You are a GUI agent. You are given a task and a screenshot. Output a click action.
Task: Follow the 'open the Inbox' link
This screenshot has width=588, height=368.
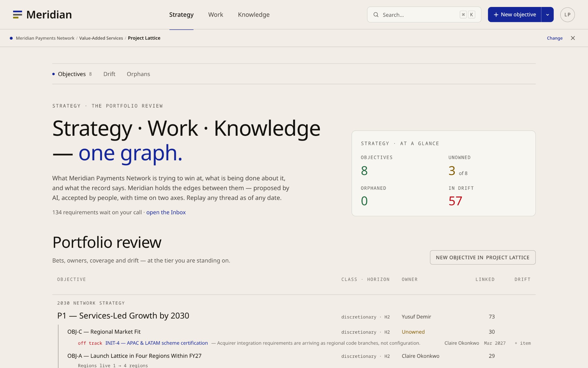point(166,212)
